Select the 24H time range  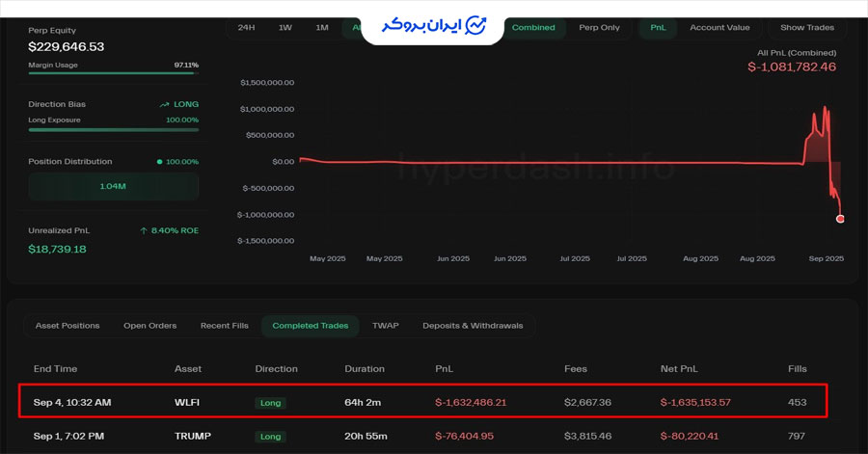(x=247, y=27)
